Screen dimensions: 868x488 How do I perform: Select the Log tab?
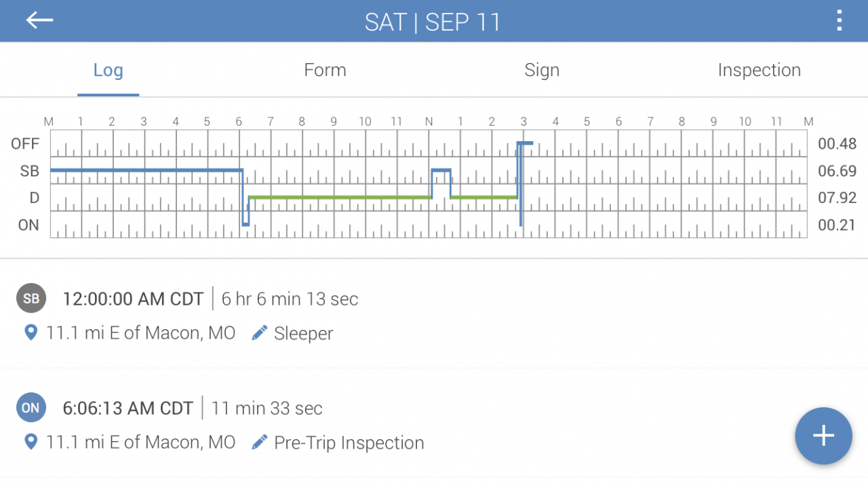click(108, 70)
